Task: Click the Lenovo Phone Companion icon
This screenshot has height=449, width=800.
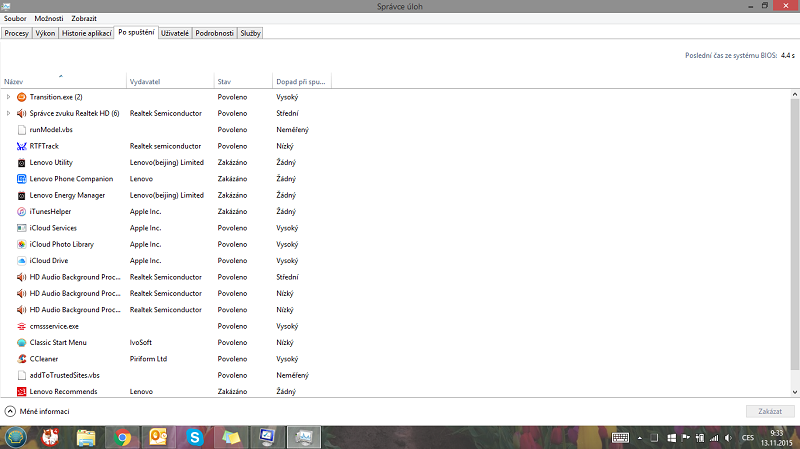Action: (21, 179)
